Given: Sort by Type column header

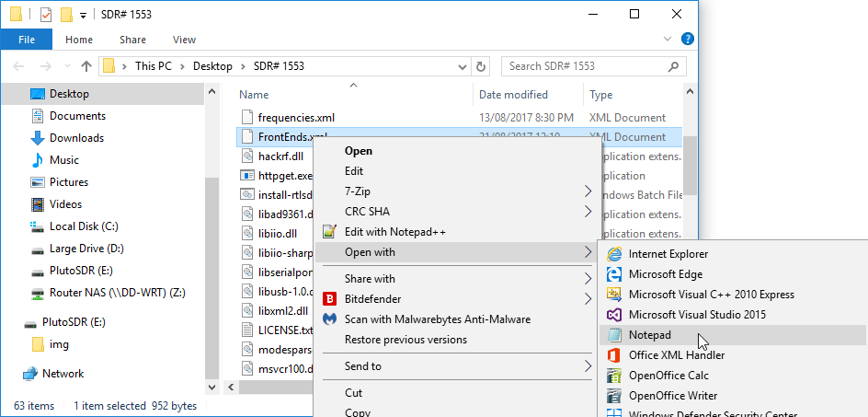Looking at the screenshot, I should click(601, 95).
